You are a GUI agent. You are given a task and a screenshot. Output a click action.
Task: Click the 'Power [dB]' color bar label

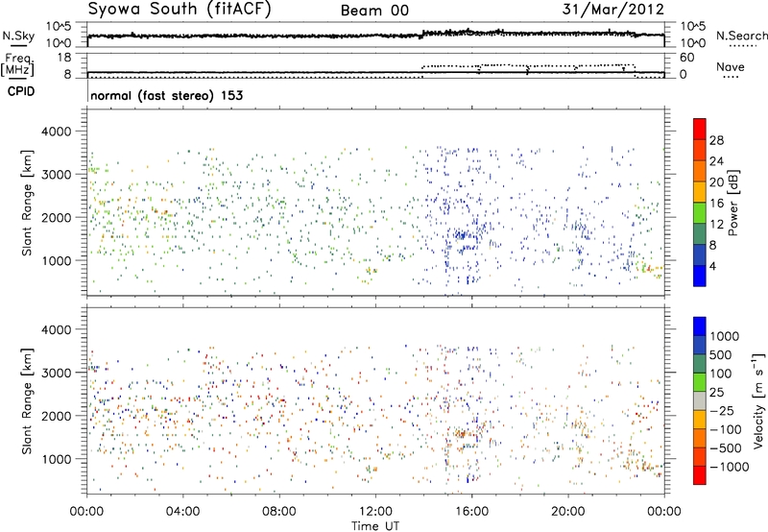(x=732, y=203)
